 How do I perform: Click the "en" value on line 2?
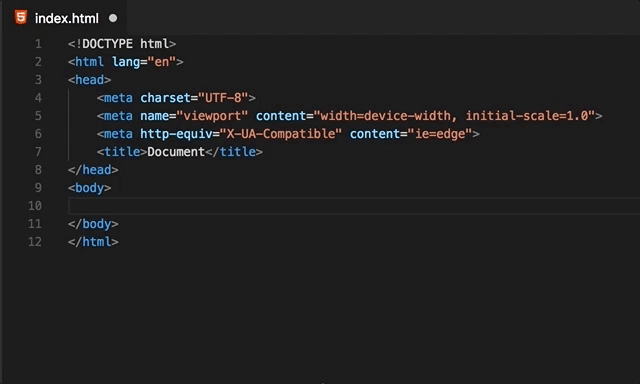coord(162,62)
